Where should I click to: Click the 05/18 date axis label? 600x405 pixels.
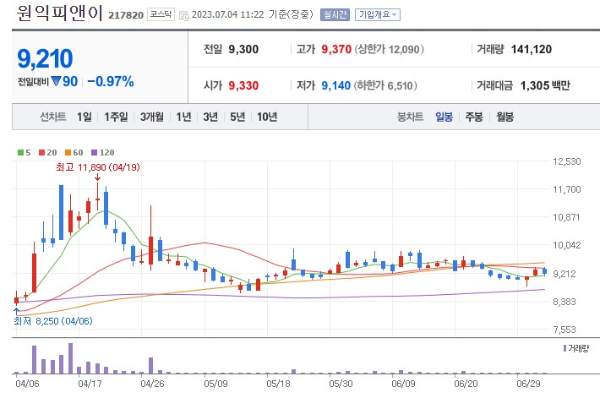[278, 384]
